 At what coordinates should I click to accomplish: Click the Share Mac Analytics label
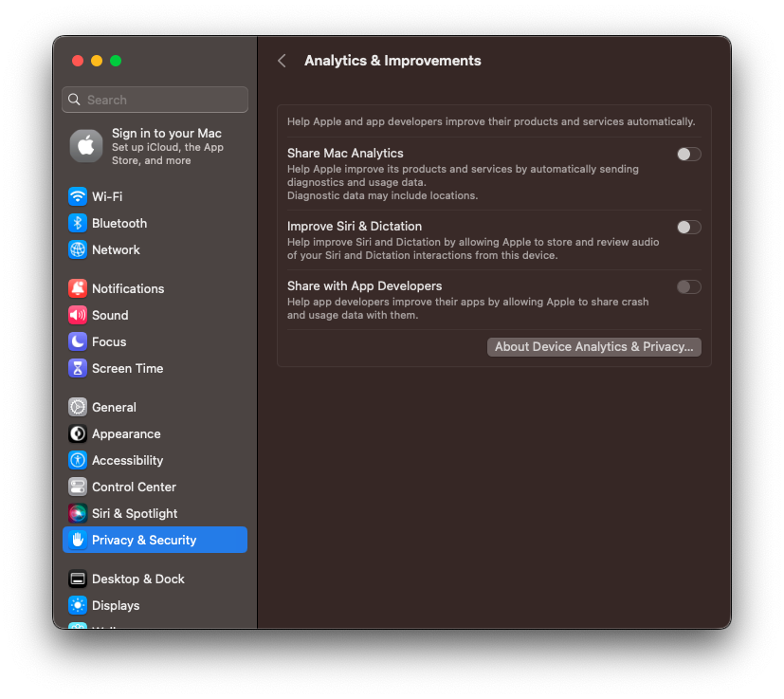[x=345, y=153]
